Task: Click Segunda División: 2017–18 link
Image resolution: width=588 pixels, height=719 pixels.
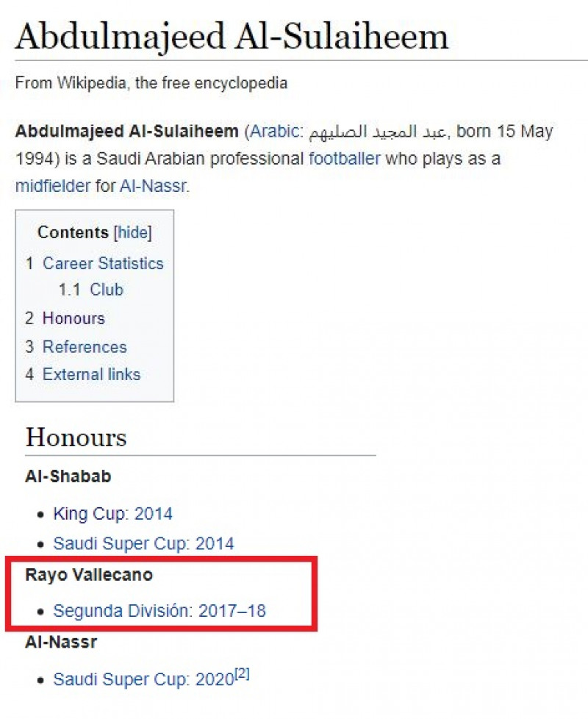Action: [x=159, y=610]
